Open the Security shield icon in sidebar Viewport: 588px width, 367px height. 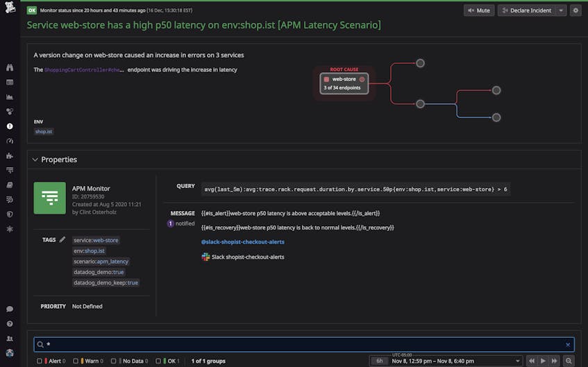10,214
